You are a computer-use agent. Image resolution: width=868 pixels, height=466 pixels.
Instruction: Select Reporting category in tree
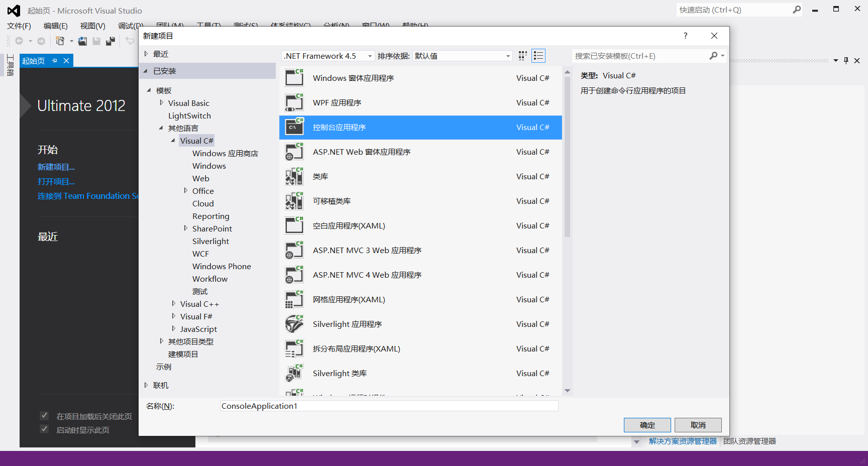click(210, 216)
